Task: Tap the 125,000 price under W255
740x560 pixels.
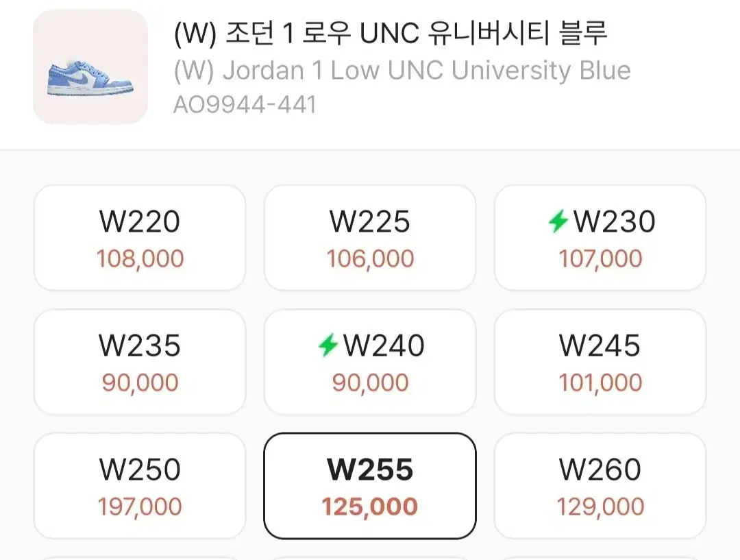Action: [x=370, y=507]
